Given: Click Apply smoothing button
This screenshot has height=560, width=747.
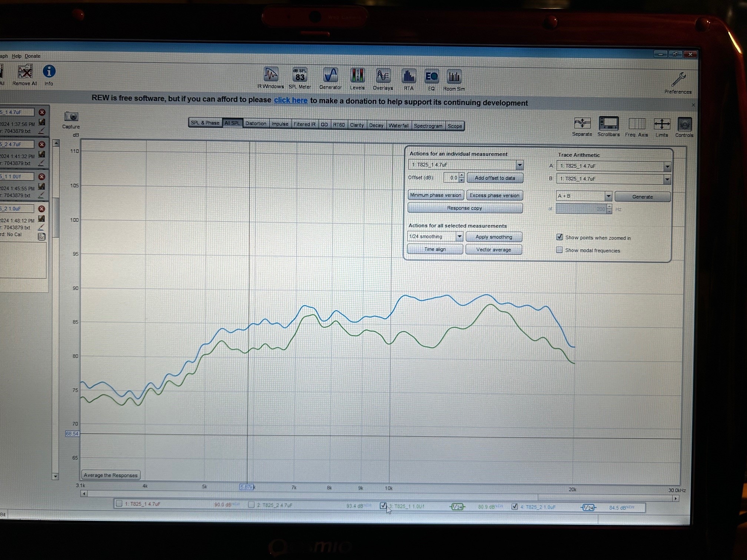Looking at the screenshot, I should click(x=494, y=237).
